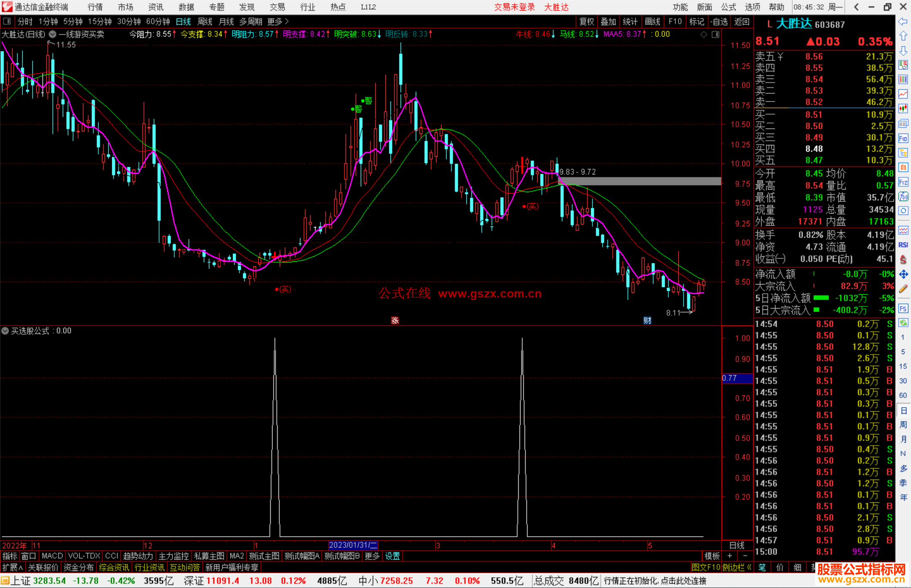Expand the 一线游资买卖 indicator dropdown

[x=52, y=35]
